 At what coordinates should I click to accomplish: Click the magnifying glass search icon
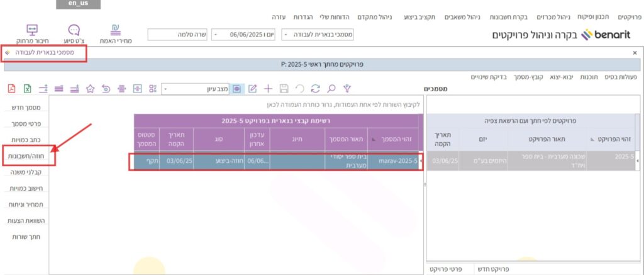(331, 89)
